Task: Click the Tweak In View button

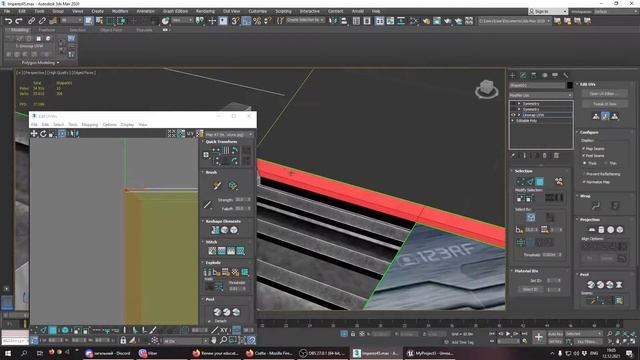Action: [x=604, y=104]
